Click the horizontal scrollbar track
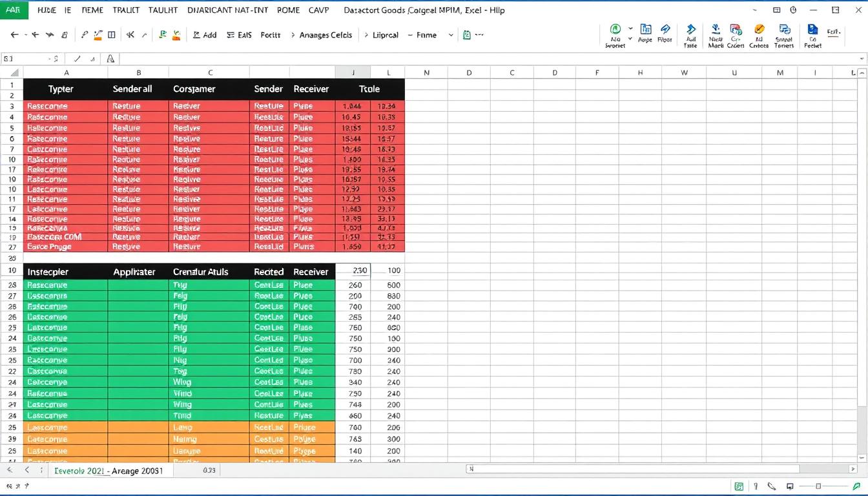This screenshot has height=496, width=868. pyautogui.click(x=663, y=470)
